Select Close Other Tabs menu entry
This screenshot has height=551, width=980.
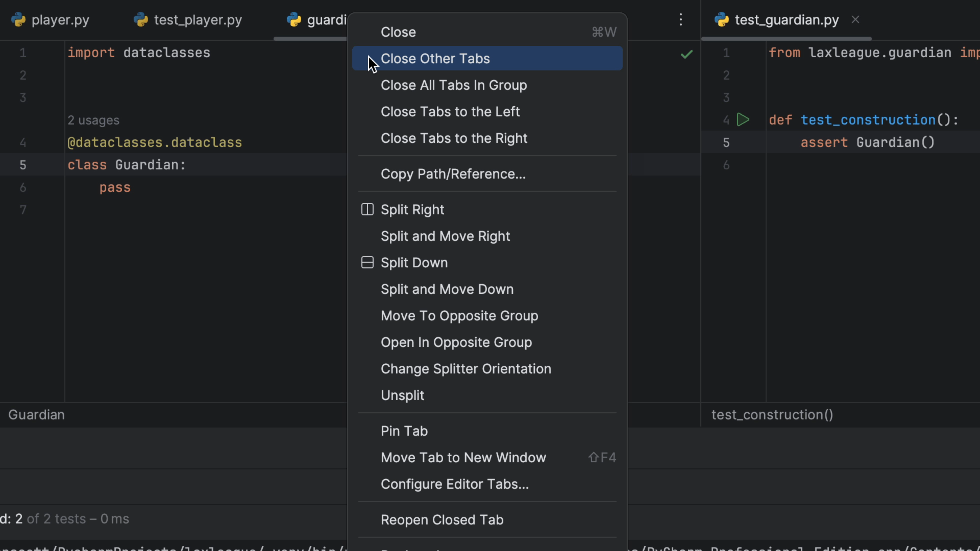pos(435,59)
